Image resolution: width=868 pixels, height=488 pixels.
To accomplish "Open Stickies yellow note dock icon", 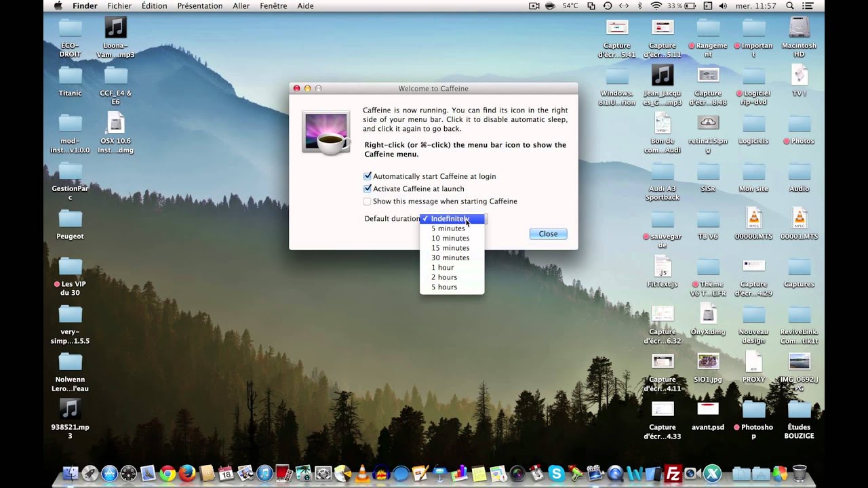I will [479, 473].
